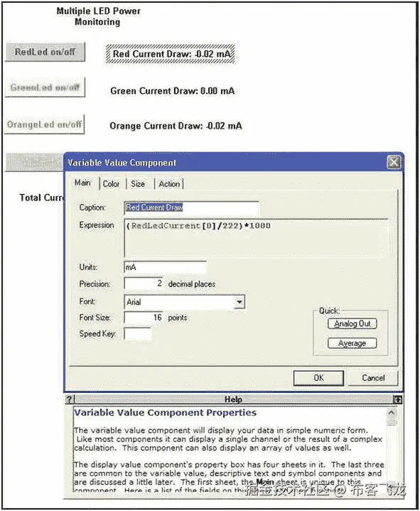Click the Multiple LED Power Monitoring title

[98, 16]
